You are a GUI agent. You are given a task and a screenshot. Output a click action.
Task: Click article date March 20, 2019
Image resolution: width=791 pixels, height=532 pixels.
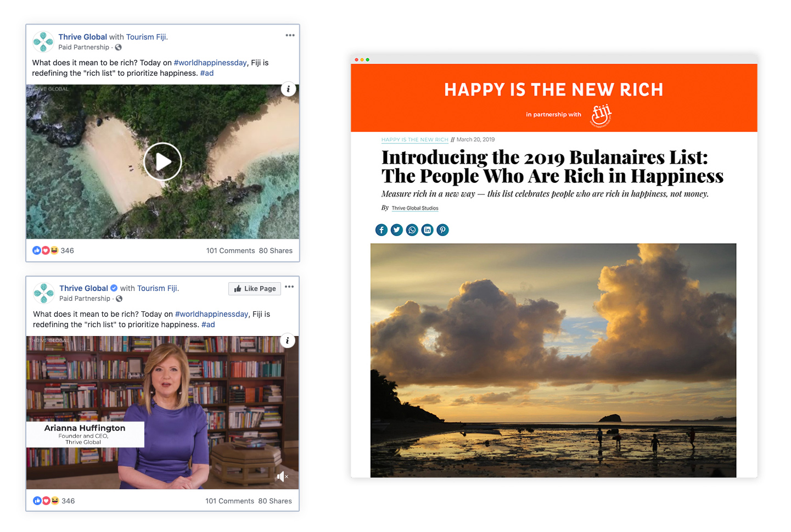pos(475,139)
